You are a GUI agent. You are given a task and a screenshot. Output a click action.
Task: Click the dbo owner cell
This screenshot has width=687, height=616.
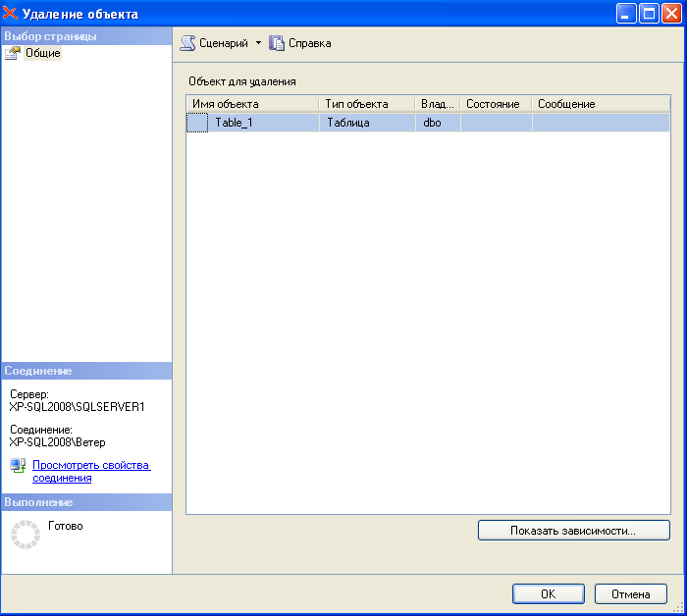pos(438,123)
